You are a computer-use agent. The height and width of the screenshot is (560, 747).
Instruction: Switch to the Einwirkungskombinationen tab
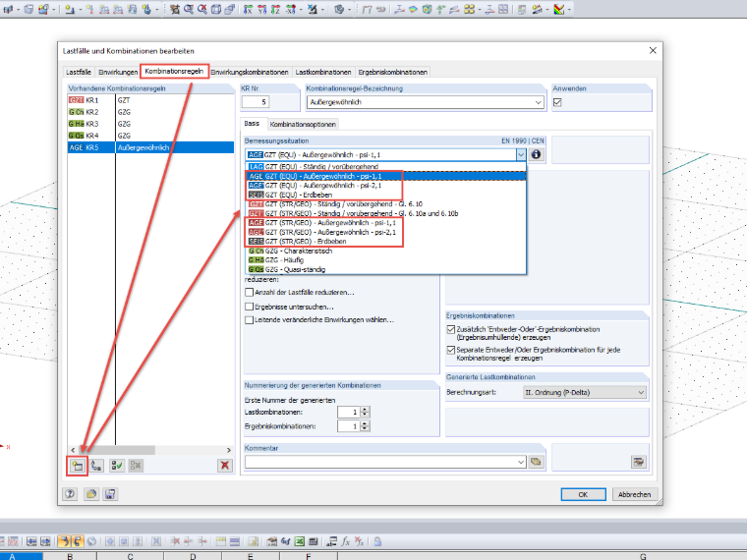tap(250, 72)
